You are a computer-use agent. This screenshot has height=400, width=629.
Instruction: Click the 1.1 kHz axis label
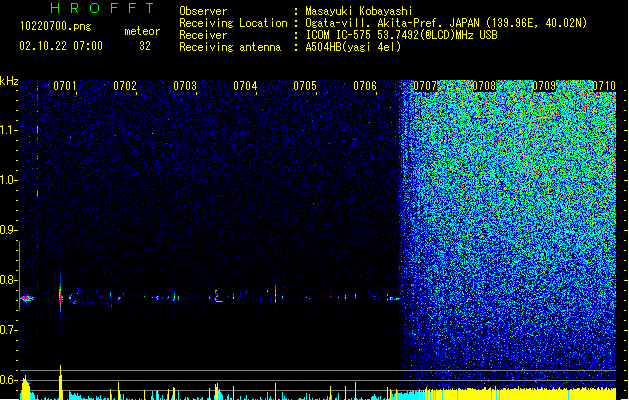coord(8,130)
